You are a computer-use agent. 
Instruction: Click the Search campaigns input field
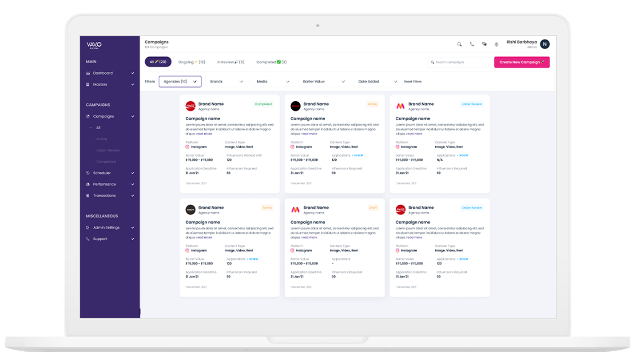click(x=460, y=62)
